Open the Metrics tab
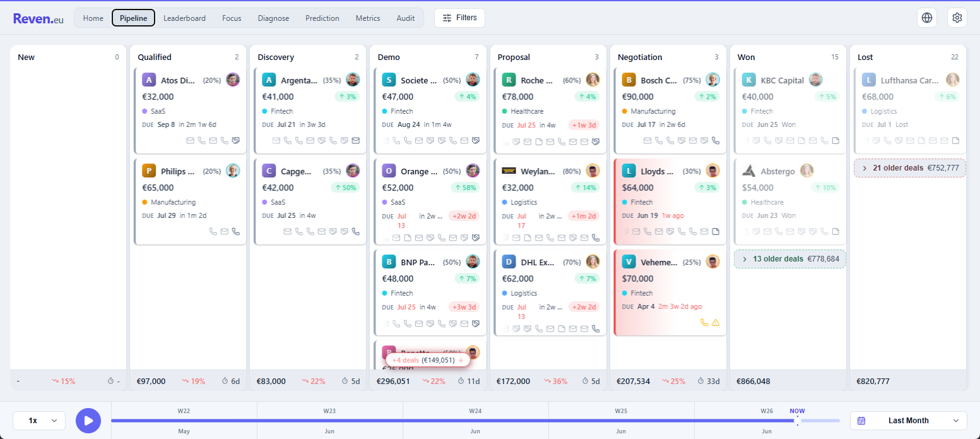This screenshot has height=439, width=980. (x=368, y=18)
